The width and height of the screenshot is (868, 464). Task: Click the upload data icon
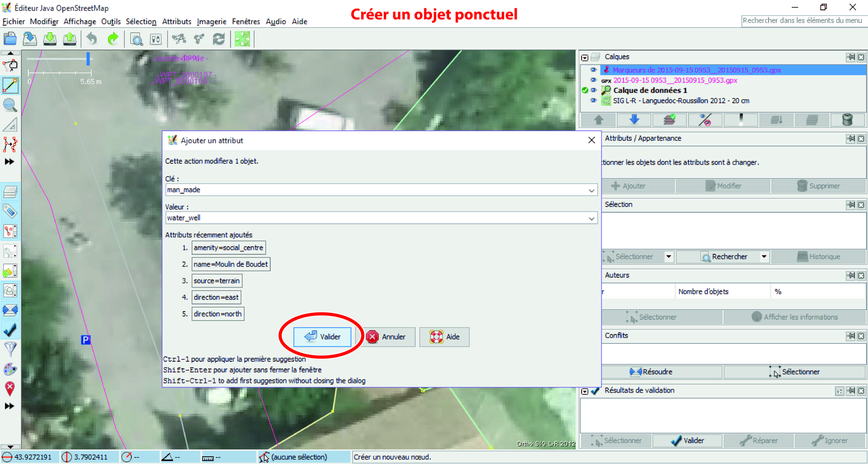(70, 39)
